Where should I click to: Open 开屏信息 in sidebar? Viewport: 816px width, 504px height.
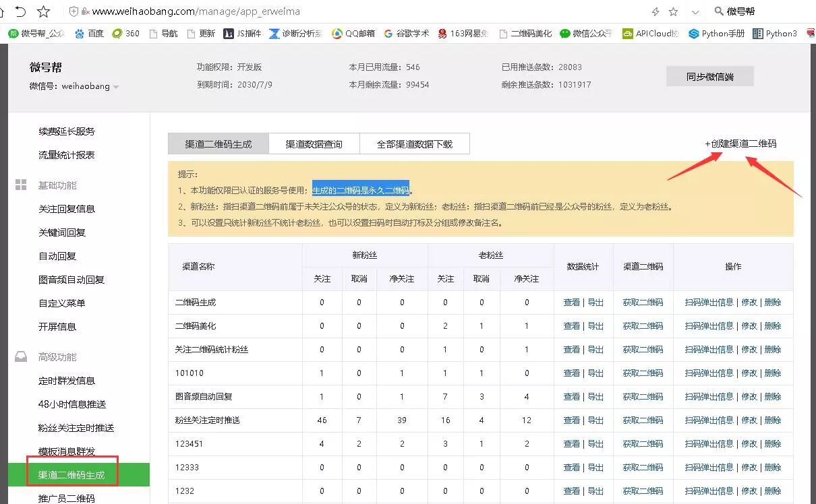coord(57,327)
